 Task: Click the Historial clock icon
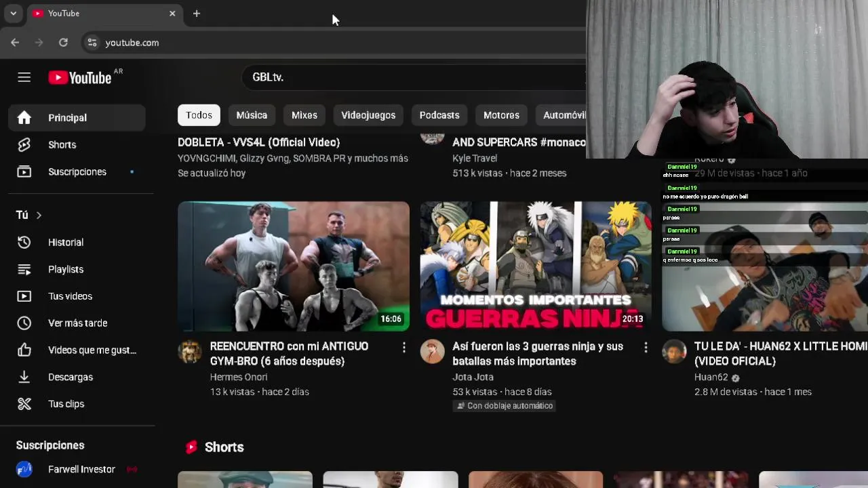[x=24, y=243]
